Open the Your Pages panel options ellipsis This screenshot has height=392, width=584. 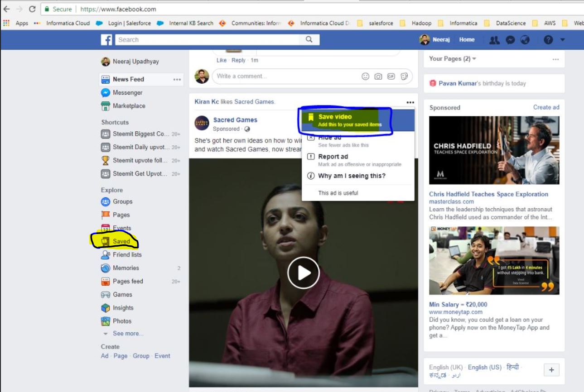pyautogui.click(x=555, y=59)
